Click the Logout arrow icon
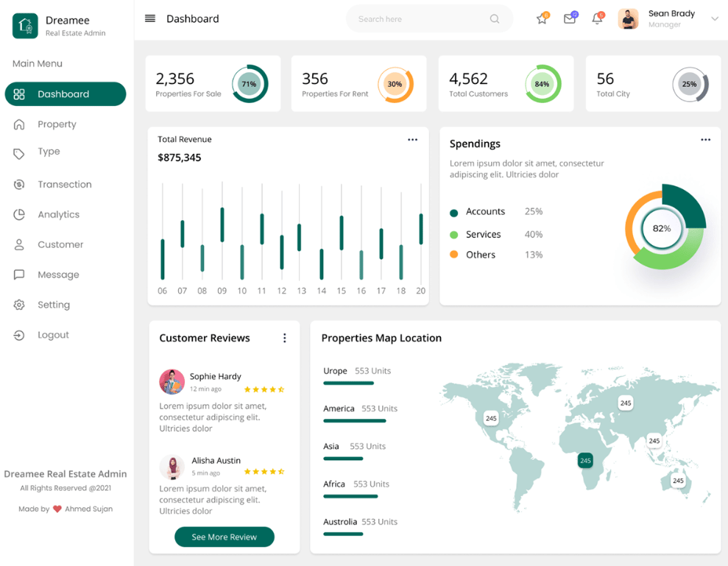This screenshot has height=566, width=728. click(x=19, y=335)
